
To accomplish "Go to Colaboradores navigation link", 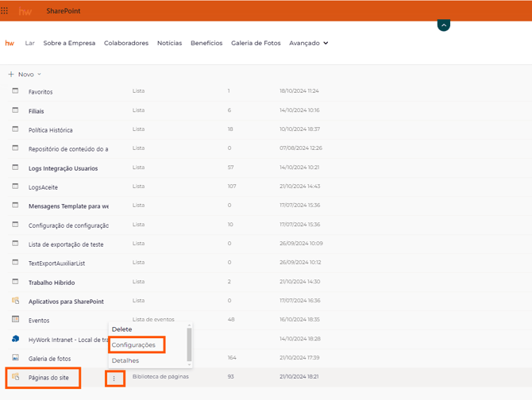I will [x=126, y=44].
